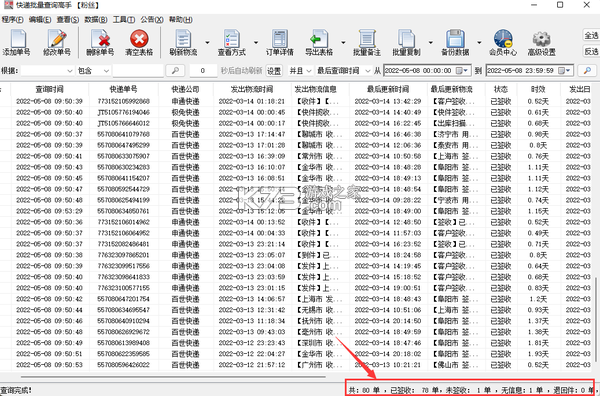The image size is (600, 396).
Task: Click the auto-refresh seconds field showing 0
Action: click(203, 70)
